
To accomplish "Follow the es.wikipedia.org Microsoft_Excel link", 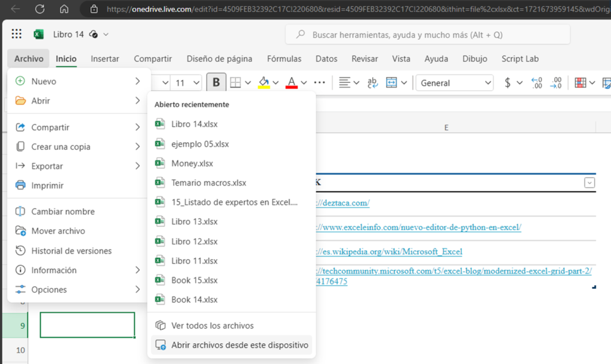I will (x=389, y=251).
